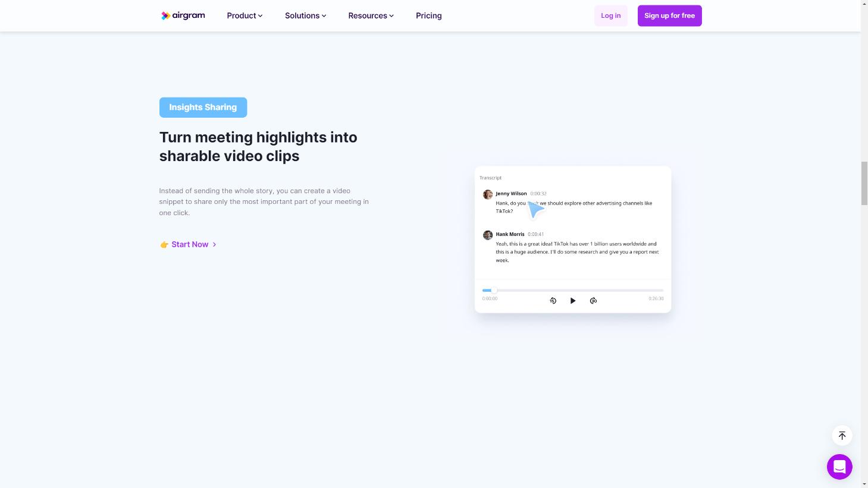Rewind the recording 15 seconds
This screenshot has height=488, width=868.
click(x=553, y=301)
